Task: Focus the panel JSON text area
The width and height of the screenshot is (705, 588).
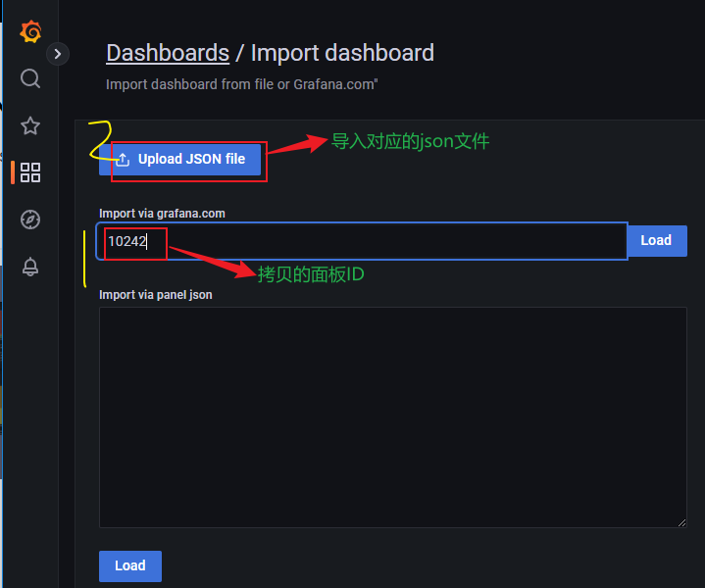Action: 393,417
